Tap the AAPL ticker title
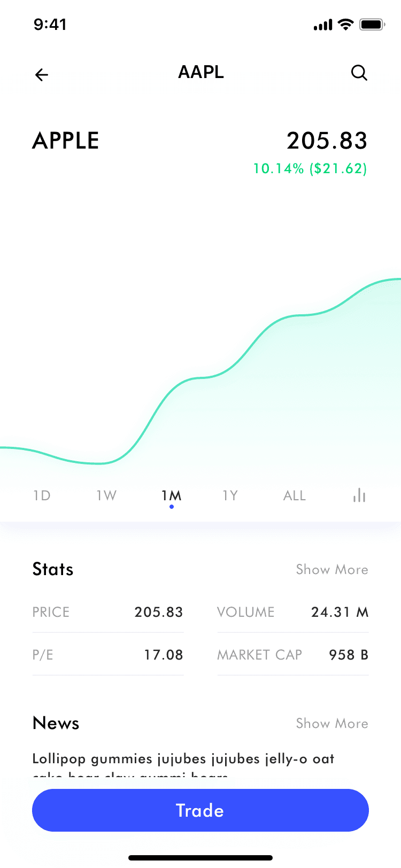 point(201,72)
